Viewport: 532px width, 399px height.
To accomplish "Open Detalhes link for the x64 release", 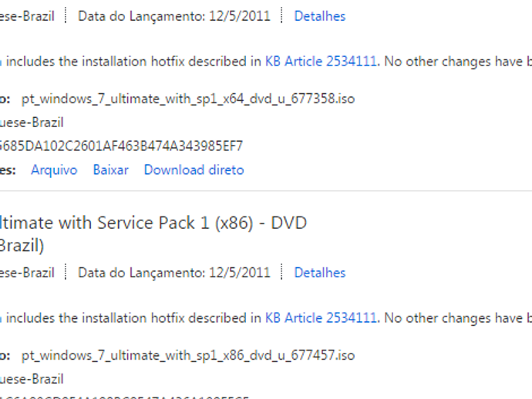I will [319, 16].
